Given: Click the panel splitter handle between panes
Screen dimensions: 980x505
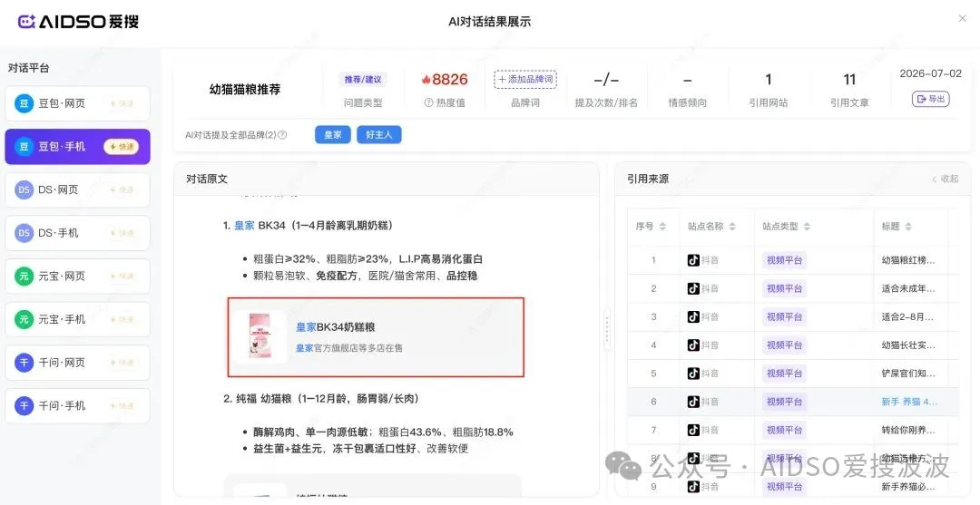Looking at the screenshot, I should coord(606,327).
